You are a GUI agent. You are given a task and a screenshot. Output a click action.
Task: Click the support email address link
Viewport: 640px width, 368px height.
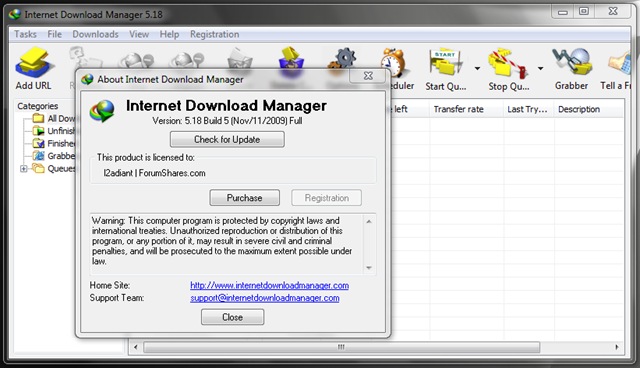tap(265, 298)
